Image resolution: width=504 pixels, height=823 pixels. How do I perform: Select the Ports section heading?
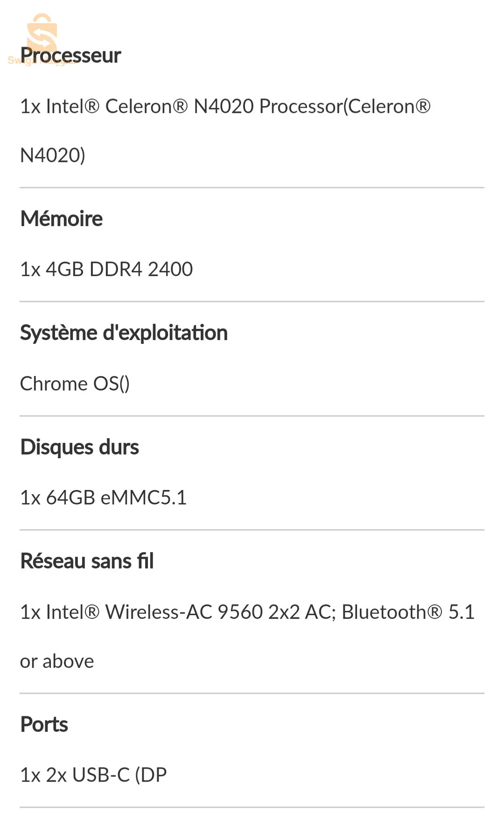click(44, 724)
